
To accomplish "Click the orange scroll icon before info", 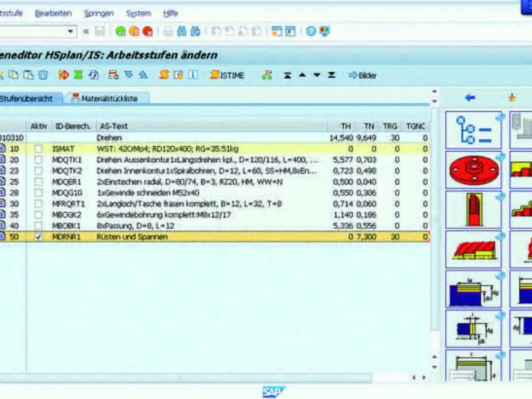I will [x=164, y=74].
